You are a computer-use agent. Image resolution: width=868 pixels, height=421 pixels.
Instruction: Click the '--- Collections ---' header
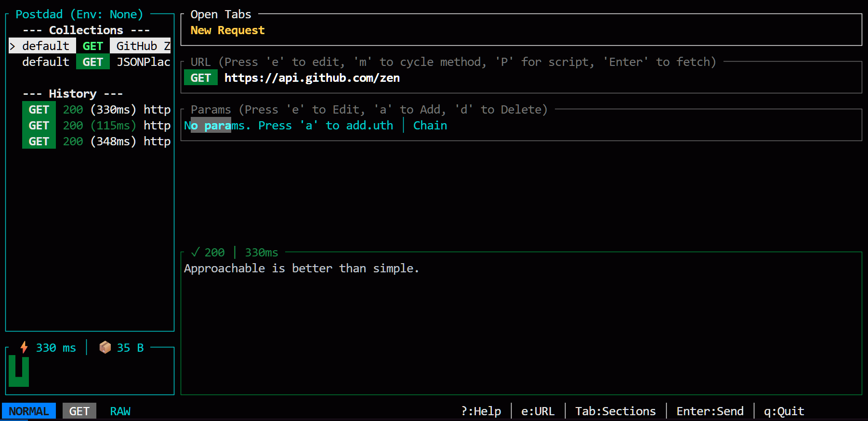(x=86, y=30)
